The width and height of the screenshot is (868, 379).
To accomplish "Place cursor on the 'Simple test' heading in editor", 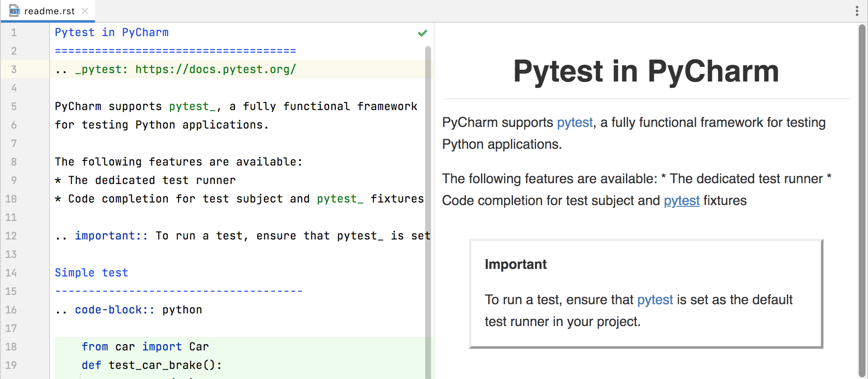I will pyautogui.click(x=91, y=273).
